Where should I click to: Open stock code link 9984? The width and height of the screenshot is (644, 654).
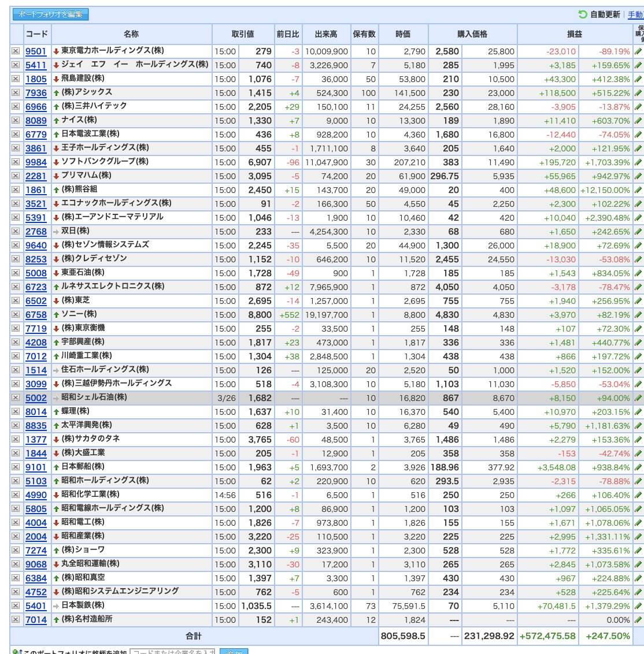[x=36, y=162]
